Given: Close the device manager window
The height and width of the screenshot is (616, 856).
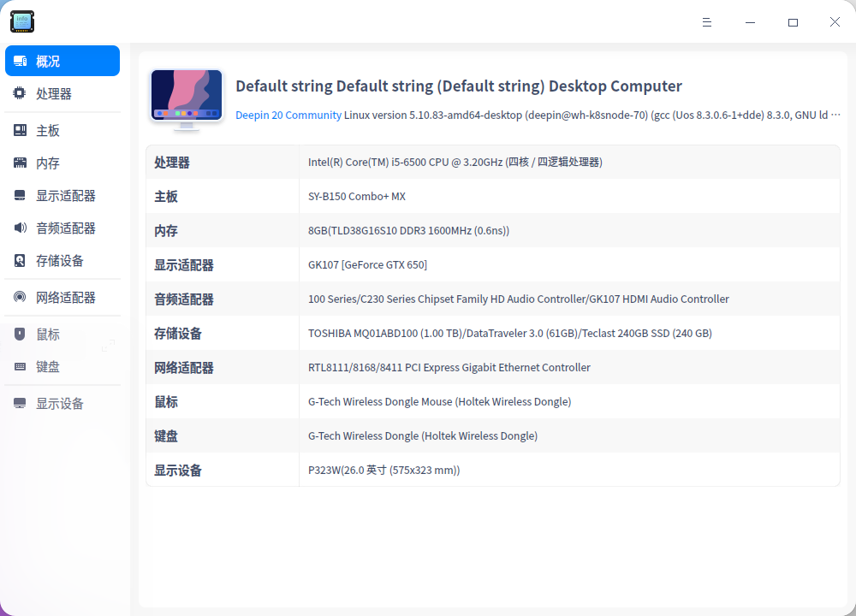Looking at the screenshot, I should (x=835, y=22).
